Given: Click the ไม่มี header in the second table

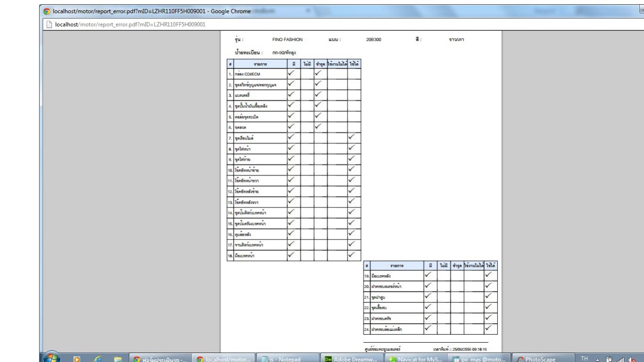Looking at the screenshot, I should 444,265.
